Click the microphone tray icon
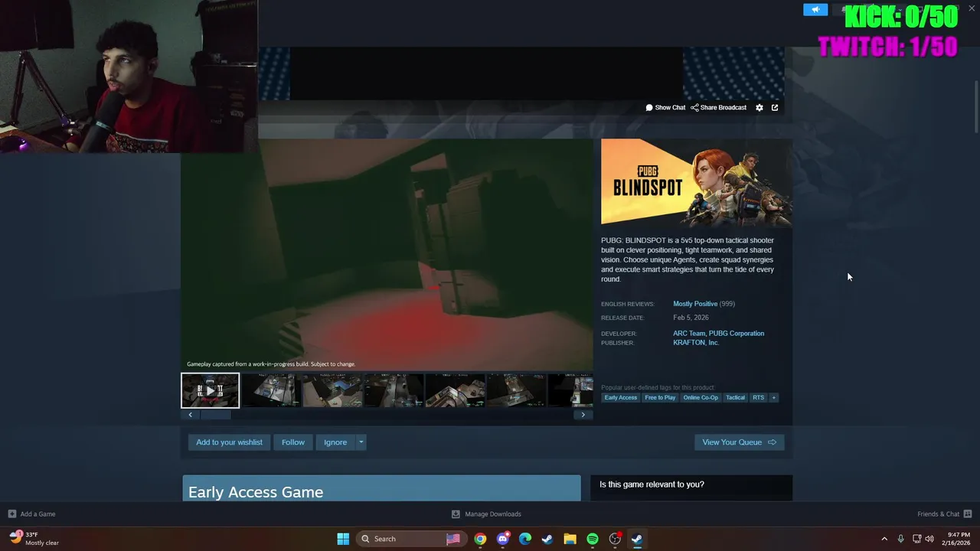 click(x=901, y=539)
